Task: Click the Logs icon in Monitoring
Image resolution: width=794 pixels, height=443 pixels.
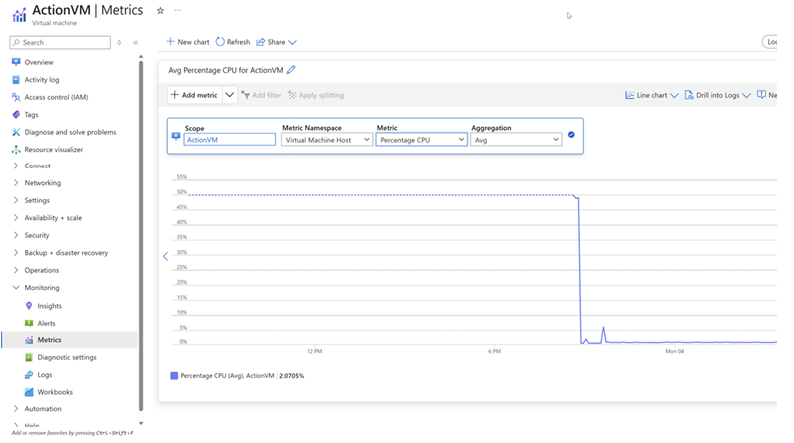Action: click(29, 375)
